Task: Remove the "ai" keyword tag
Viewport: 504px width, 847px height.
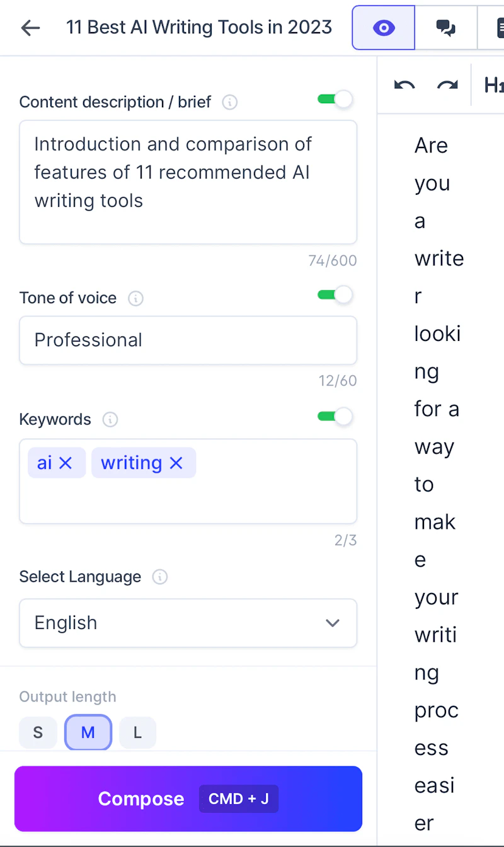Action: pos(66,463)
